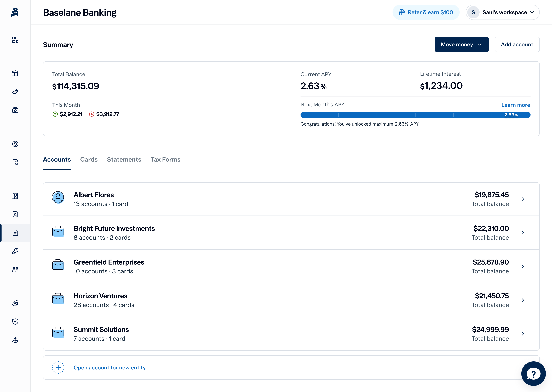Open Saul's workspace dropdown menu
552x392 pixels.
pos(502,12)
